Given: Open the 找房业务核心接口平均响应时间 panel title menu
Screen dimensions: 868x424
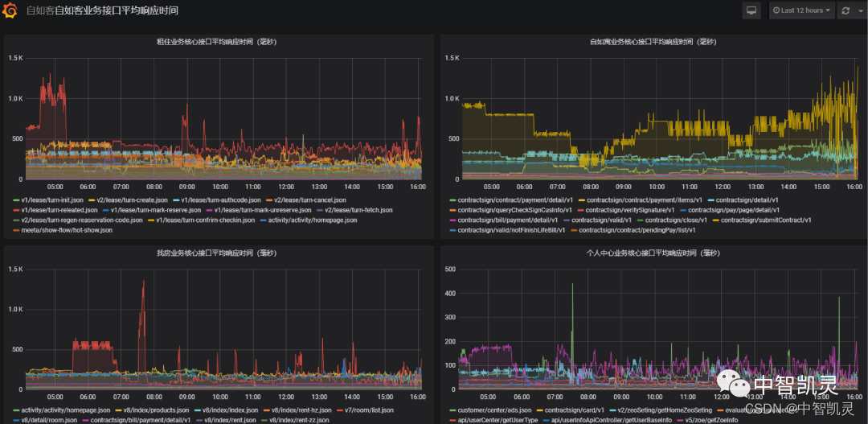Looking at the screenshot, I should [x=216, y=253].
